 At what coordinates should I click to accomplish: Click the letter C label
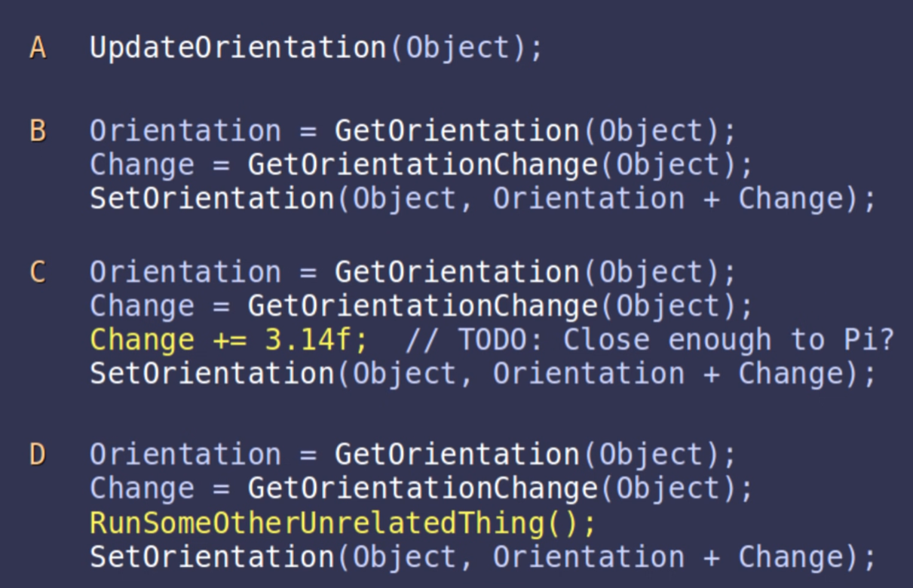click(38, 272)
